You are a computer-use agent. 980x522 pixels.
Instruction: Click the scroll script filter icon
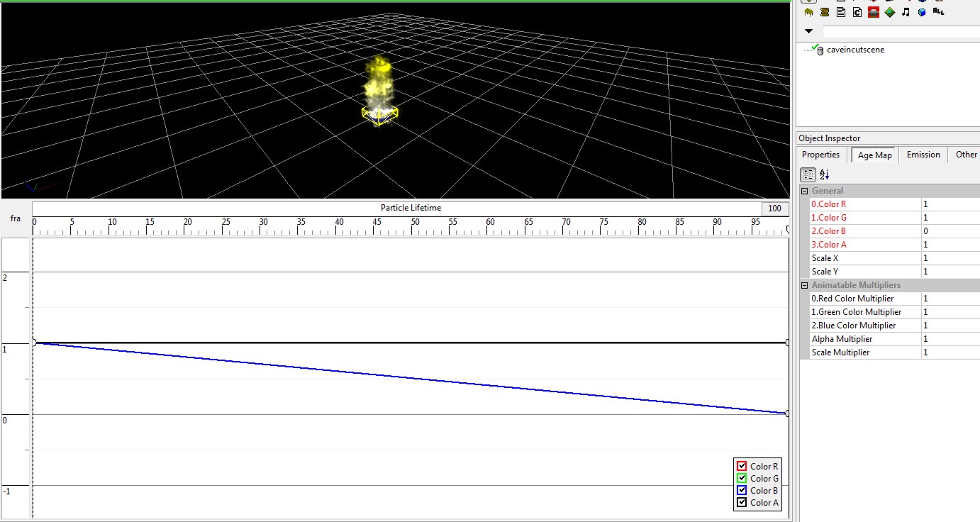pos(825,12)
